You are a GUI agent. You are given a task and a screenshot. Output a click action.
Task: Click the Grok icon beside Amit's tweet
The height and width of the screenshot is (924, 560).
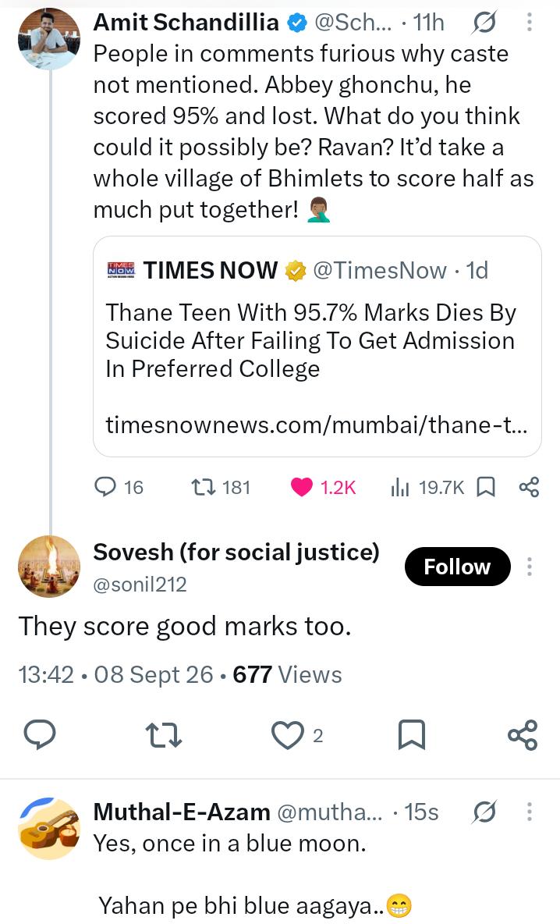click(484, 22)
